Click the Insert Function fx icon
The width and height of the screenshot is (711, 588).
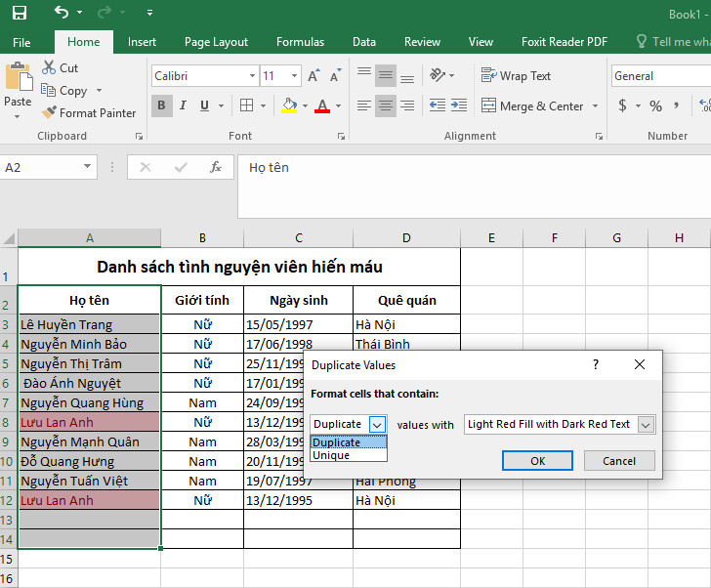(216, 167)
